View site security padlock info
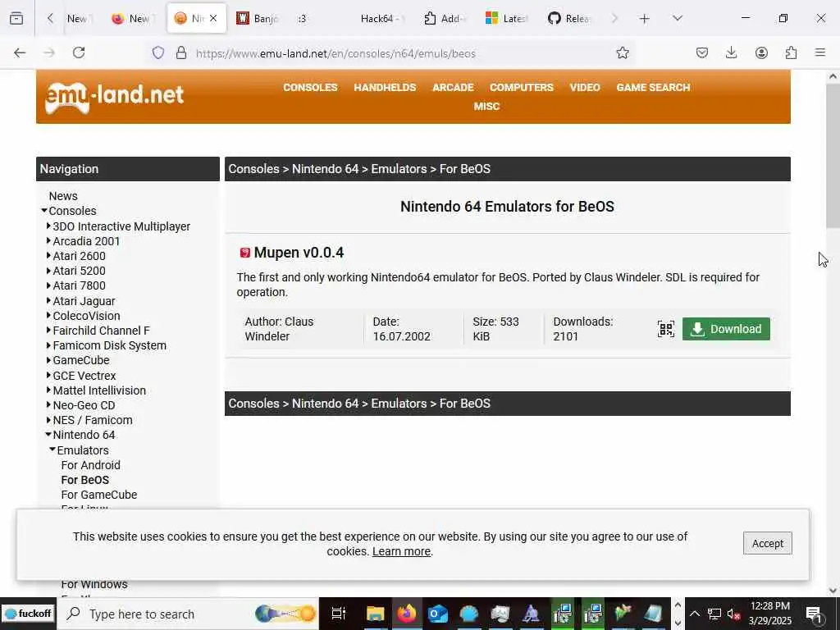This screenshot has height=630, width=840. click(181, 52)
